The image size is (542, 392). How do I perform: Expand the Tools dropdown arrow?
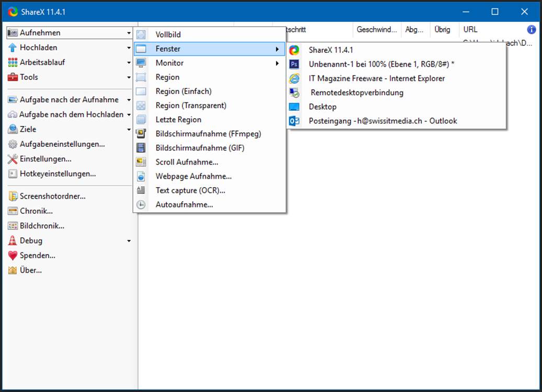[129, 77]
